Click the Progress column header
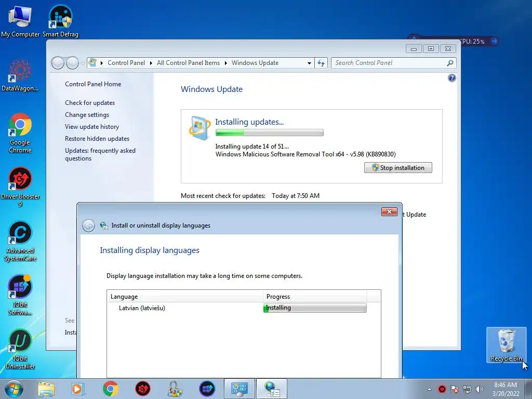 [x=315, y=296]
